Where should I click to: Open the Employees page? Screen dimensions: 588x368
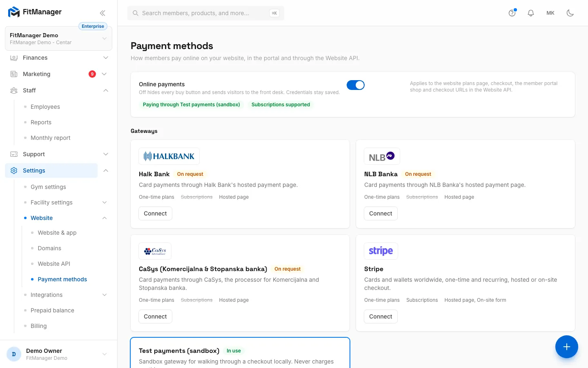point(45,107)
